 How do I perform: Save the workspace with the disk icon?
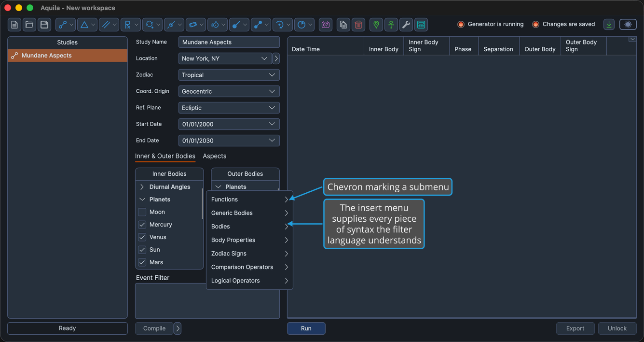click(x=44, y=25)
